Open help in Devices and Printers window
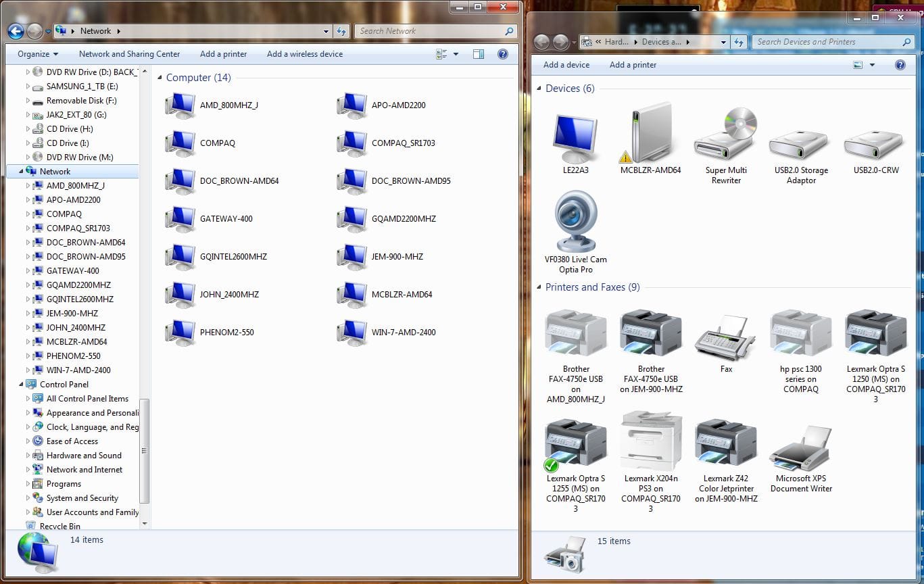 pyautogui.click(x=900, y=65)
